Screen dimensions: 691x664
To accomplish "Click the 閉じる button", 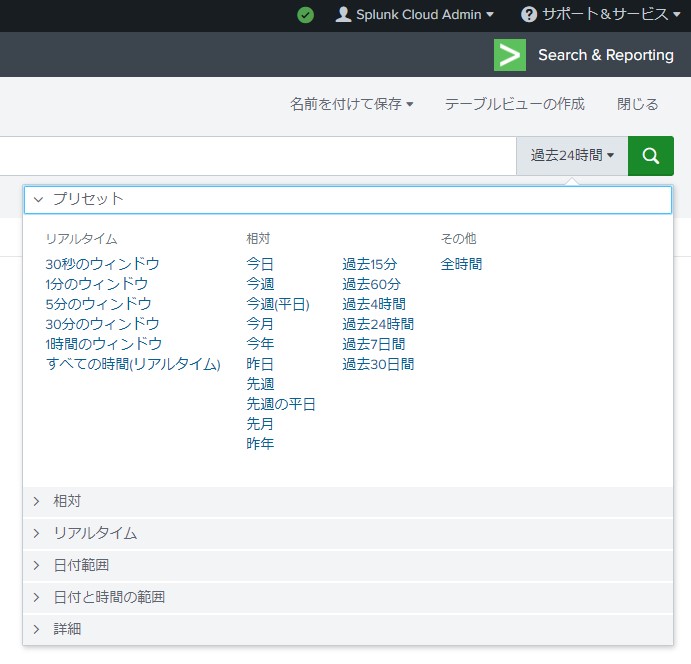I will tap(637, 104).
